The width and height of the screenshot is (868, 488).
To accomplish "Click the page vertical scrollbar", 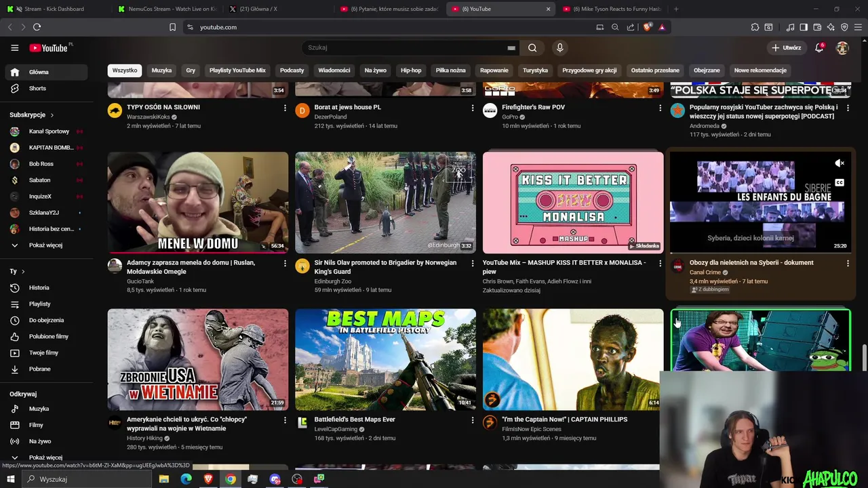I will coord(864,357).
